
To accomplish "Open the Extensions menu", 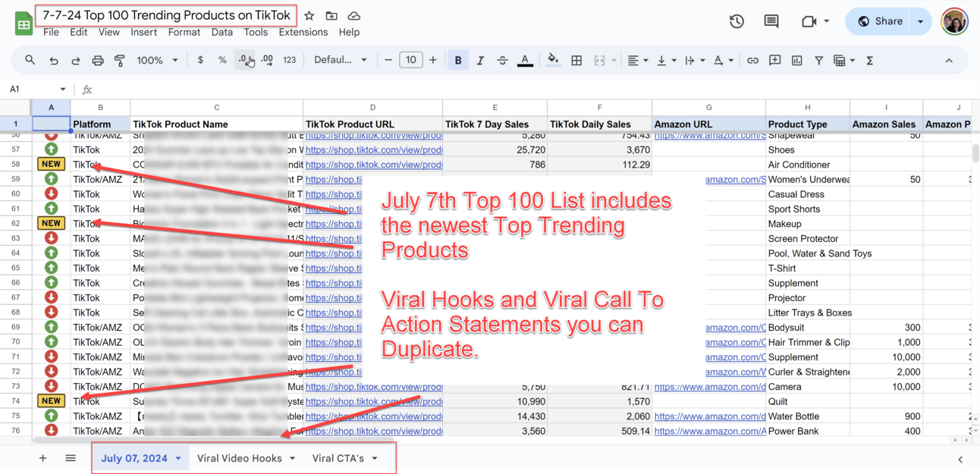I will pos(303,33).
